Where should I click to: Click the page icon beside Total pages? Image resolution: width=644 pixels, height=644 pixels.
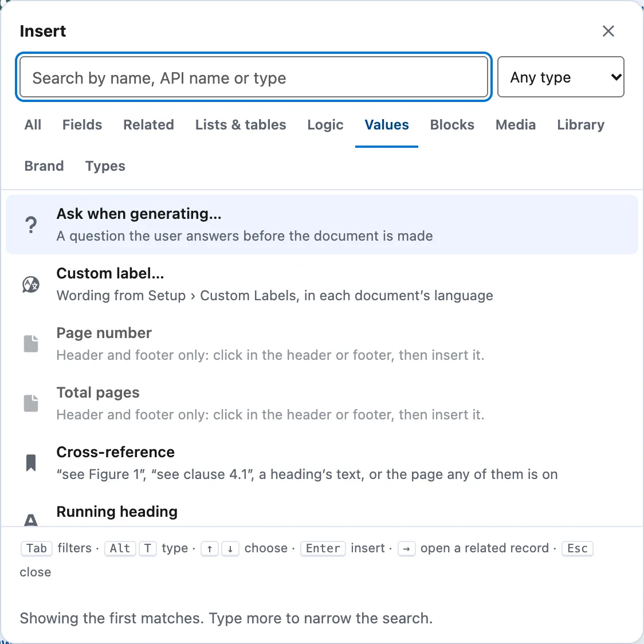[31, 403]
